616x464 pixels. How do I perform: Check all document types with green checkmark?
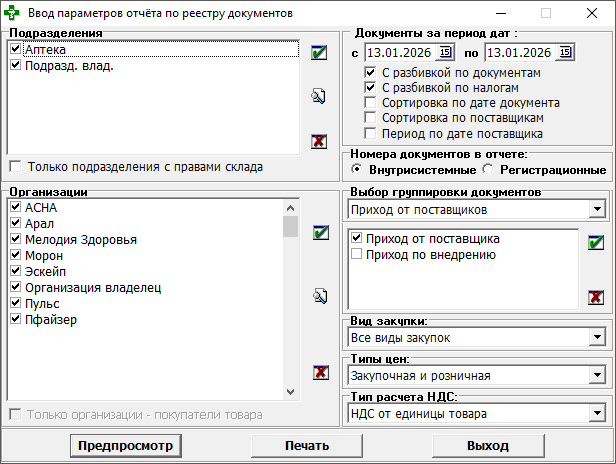(x=596, y=242)
